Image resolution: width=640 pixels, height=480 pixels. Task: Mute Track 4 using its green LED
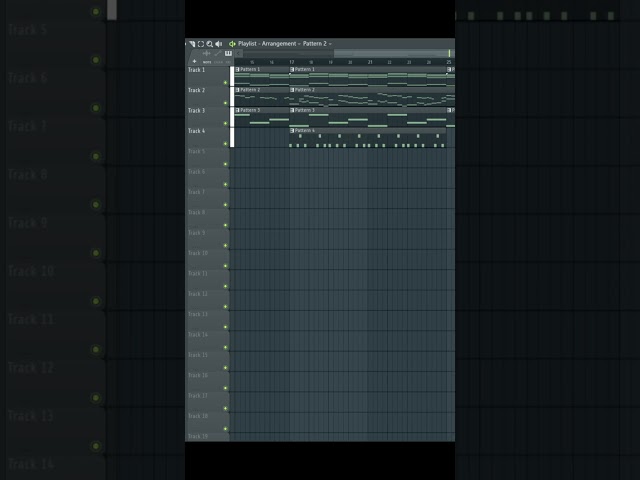tap(225, 144)
